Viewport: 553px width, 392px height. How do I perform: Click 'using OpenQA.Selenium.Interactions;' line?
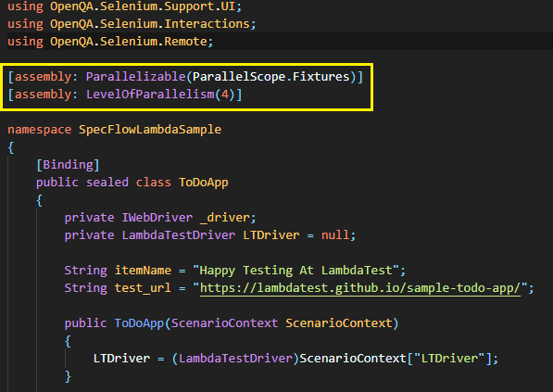pos(132,24)
